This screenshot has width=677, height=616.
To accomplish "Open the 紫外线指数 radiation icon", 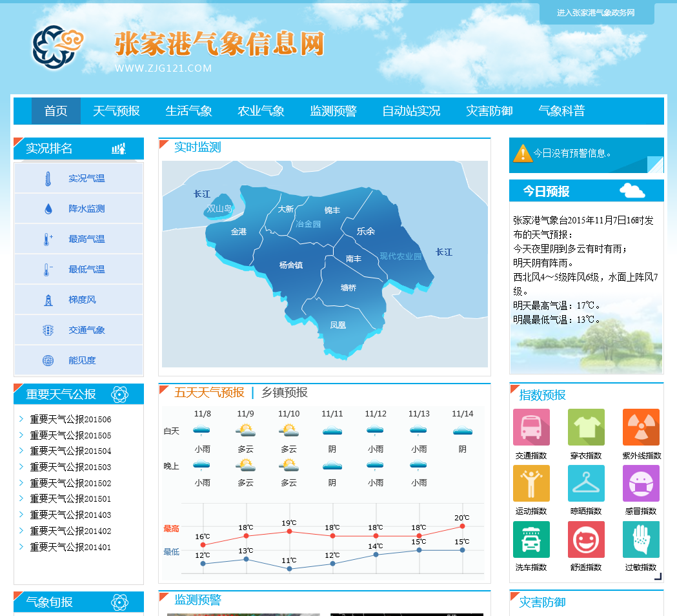I will pos(641,427).
